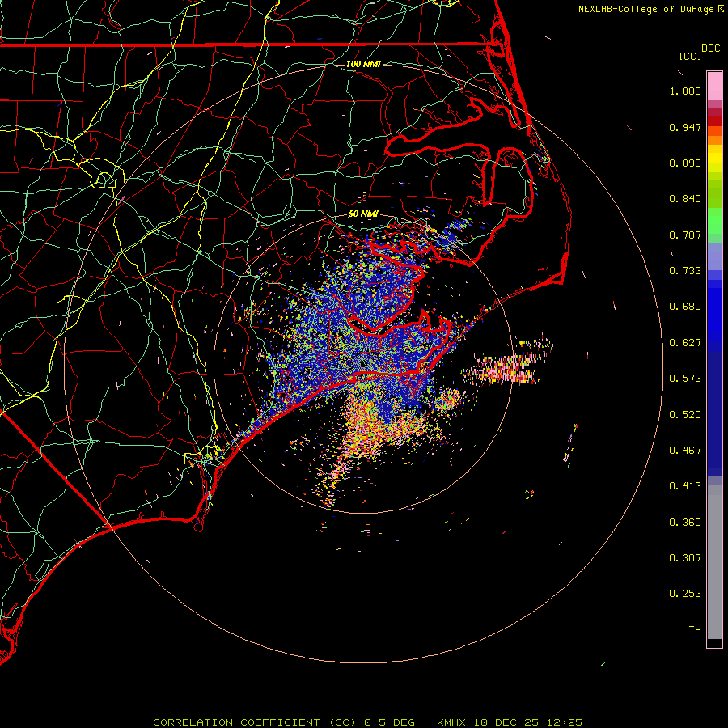This screenshot has width=728, height=728.
Task: Select the 0.573 scale value
Action: 685,379
